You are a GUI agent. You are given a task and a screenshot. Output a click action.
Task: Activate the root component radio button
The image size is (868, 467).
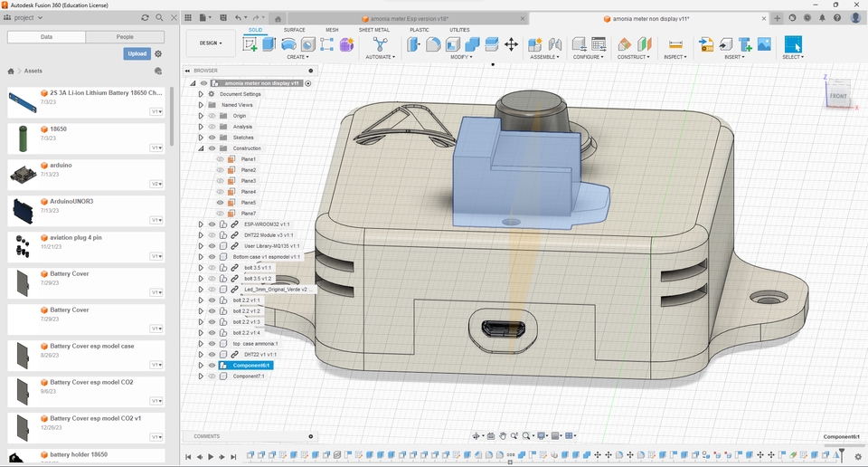[x=308, y=83]
